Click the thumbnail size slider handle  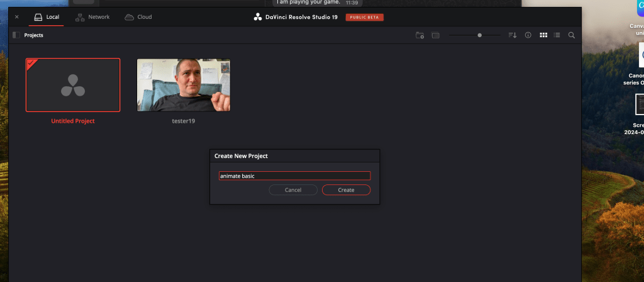point(479,35)
